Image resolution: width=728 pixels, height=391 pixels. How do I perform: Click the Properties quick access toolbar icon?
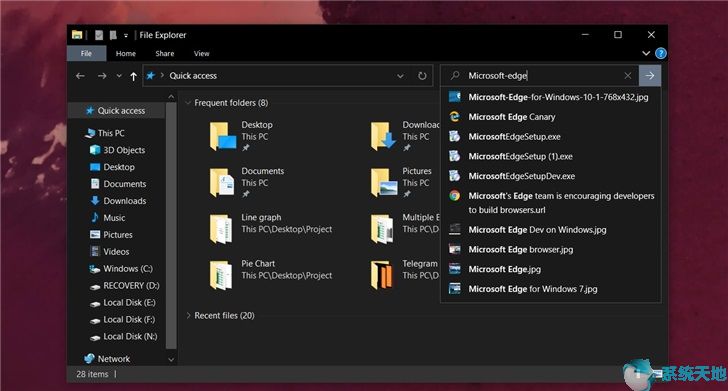[98, 35]
